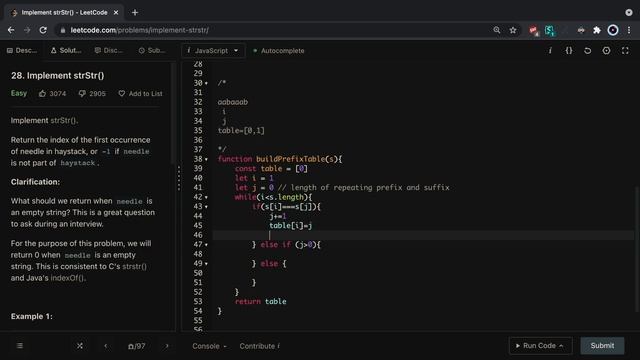Place cursor on 'return table' line
The width and height of the screenshot is (640, 360).
pos(260,302)
